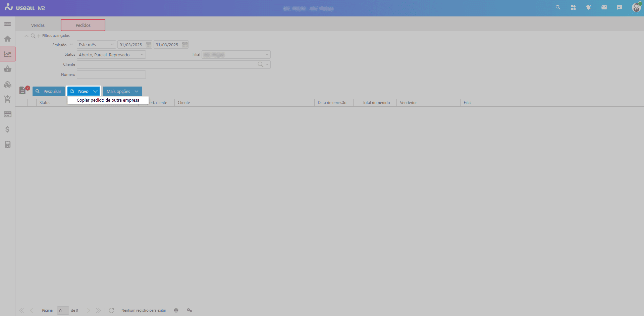
Task: Open the document icon with red badge
Action: pos(23,91)
